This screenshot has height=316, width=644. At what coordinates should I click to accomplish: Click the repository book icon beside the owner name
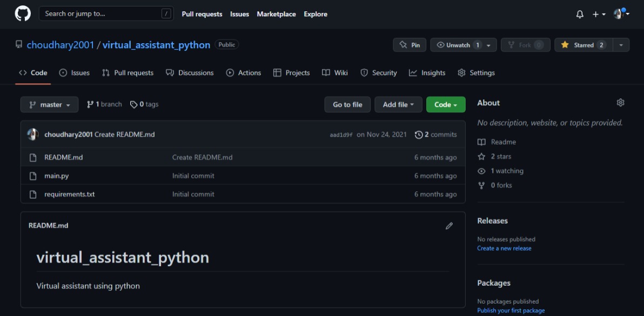19,44
